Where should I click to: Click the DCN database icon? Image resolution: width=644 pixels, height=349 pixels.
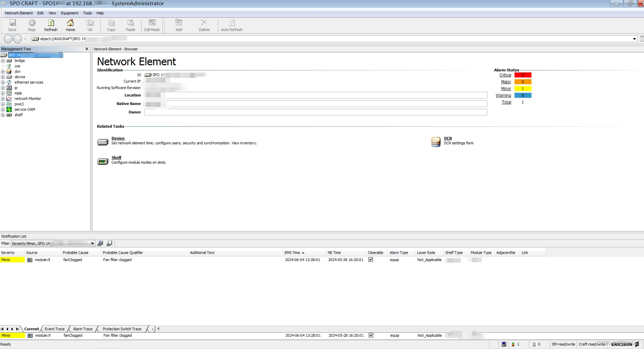click(x=436, y=141)
